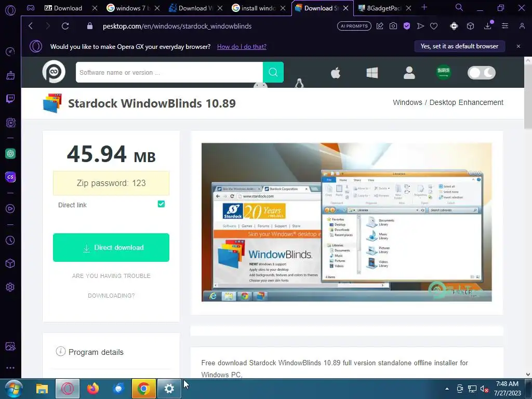This screenshot has width=532, height=399.
Task: Open History clock icon in sidebar
Action: pyautogui.click(x=10, y=240)
